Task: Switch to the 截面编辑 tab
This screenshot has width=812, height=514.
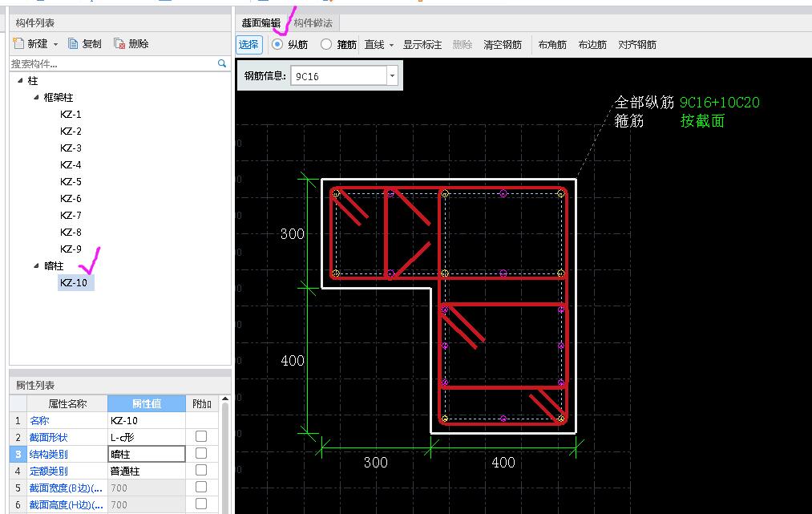Action: click(x=261, y=22)
